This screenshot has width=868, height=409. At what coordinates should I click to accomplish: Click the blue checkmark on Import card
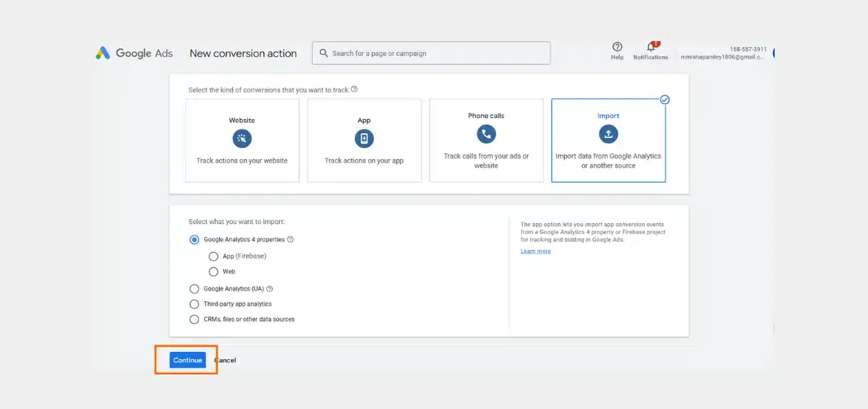click(x=665, y=100)
